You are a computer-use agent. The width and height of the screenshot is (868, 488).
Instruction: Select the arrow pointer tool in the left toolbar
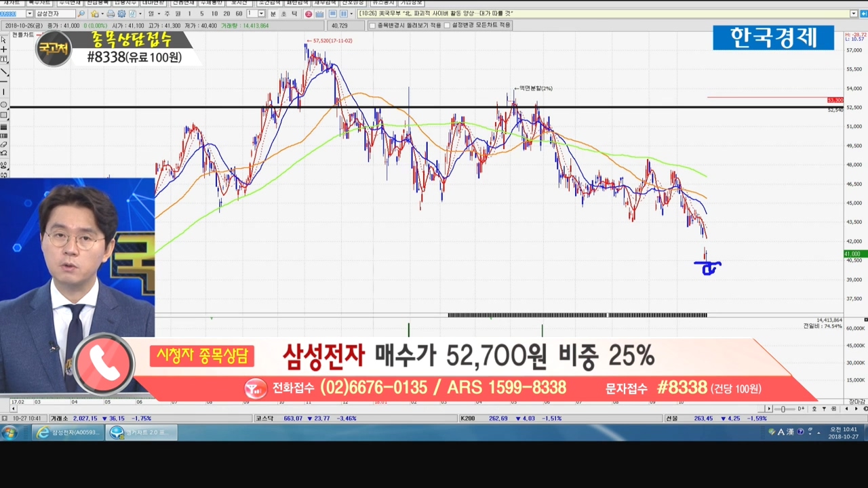coord(4,39)
